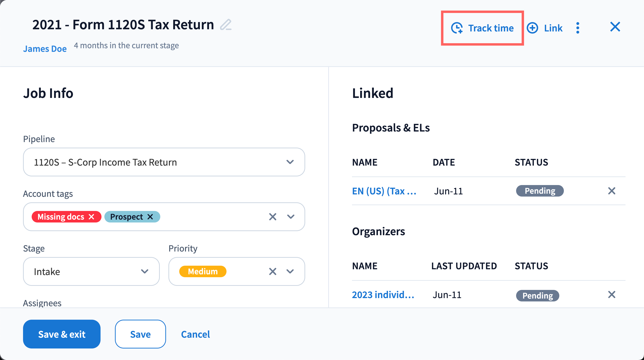This screenshot has height=360, width=644.
Task: Unlink the EN (US) proposal row
Action: click(612, 191)
